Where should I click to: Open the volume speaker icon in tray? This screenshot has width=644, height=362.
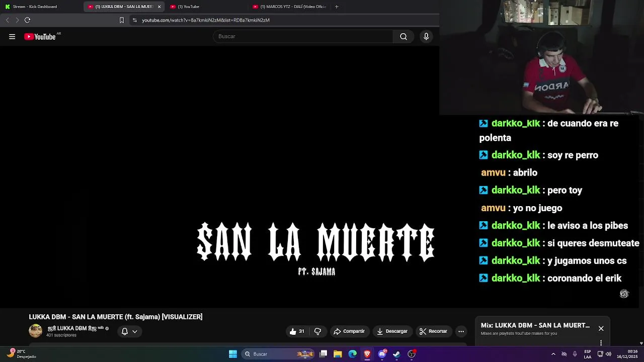click(608, 354)
